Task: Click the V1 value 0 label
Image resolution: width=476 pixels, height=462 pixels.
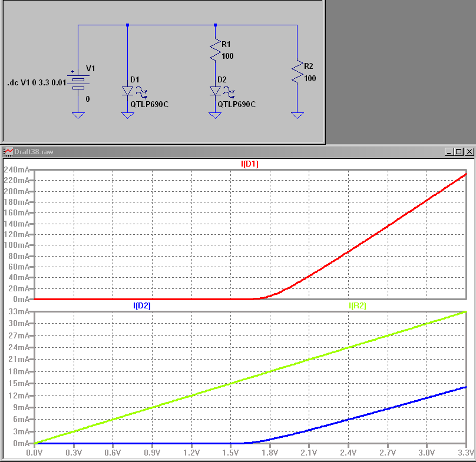Action: click(x=88, y=99)
